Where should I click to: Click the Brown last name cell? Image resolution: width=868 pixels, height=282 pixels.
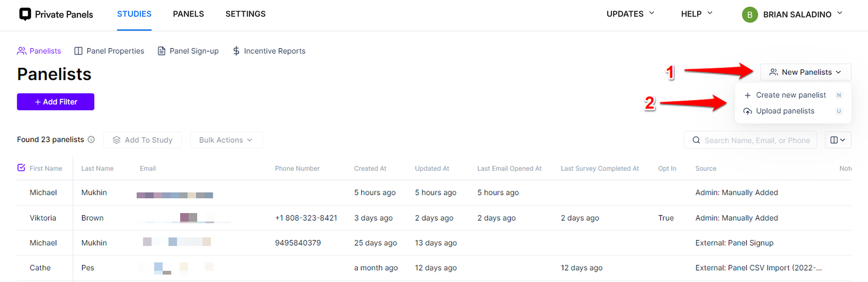[92, 218]
